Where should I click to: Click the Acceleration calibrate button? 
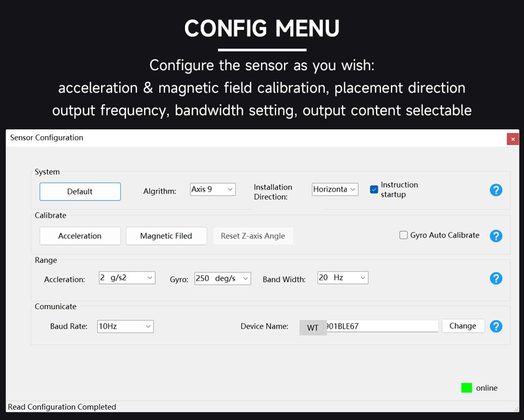point(80,236)
